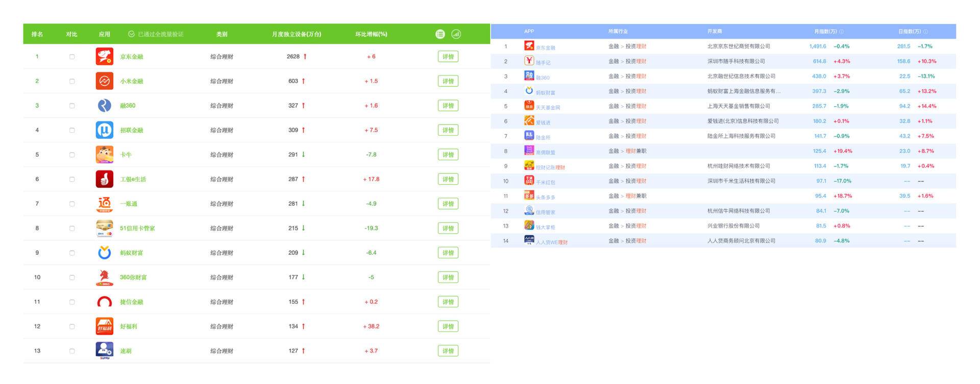Tick the compare checkbox for 小米金融
The image size is (980, 384).
pos(72,81)
